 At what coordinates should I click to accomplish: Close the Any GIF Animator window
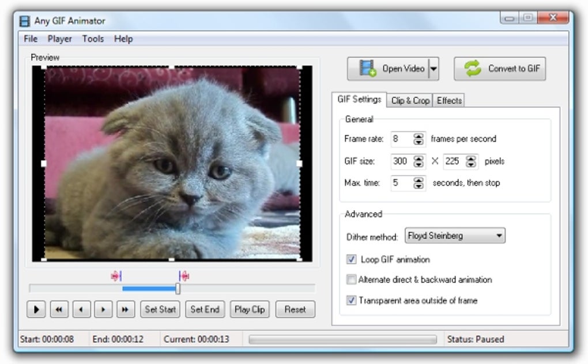[x=553, y=18]
